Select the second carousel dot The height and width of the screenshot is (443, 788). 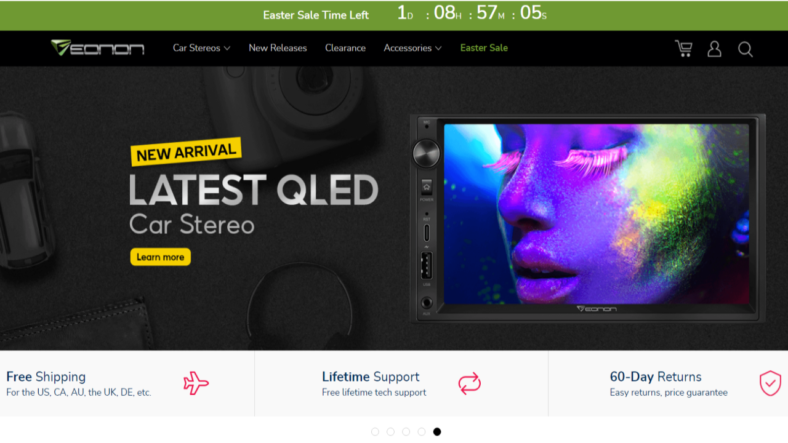(x=390, y=431)
